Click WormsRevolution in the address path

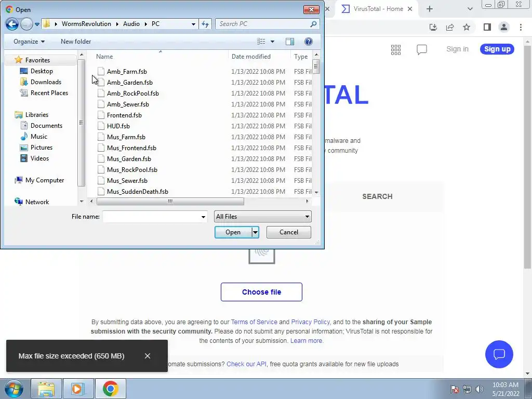point(86,24)
